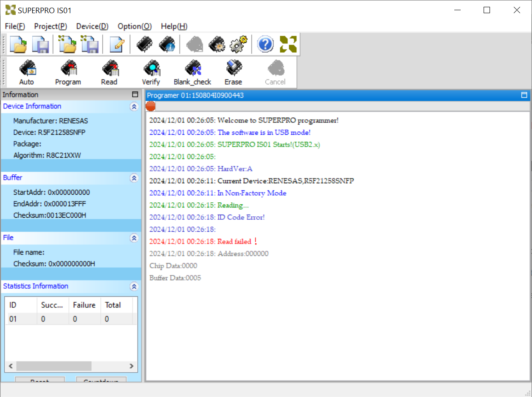Run the Auto operation
This screenshot has width=532, height=397.
point(27,73)
